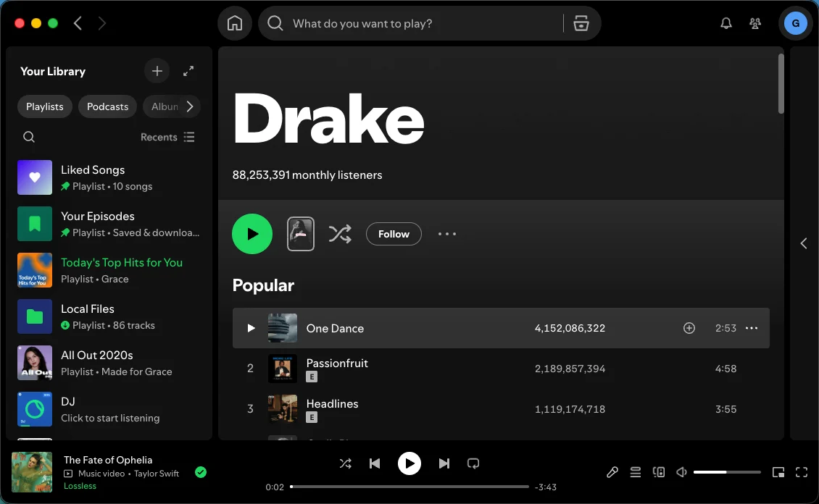
Task: Open Home from the top navigation
Action: point(234,22)
